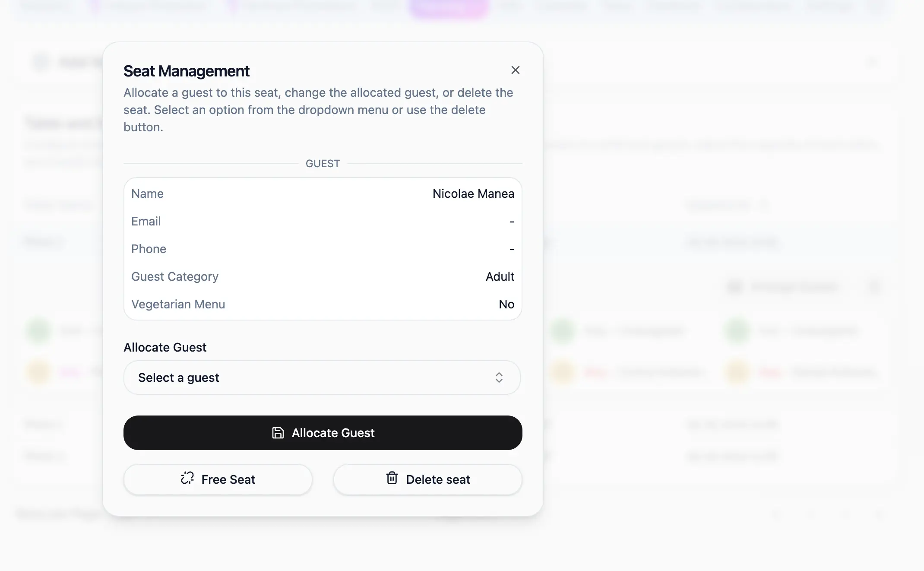924x571 pixels.
Task: Select the GUEST section header tab
Action: (x=323, y=163)
